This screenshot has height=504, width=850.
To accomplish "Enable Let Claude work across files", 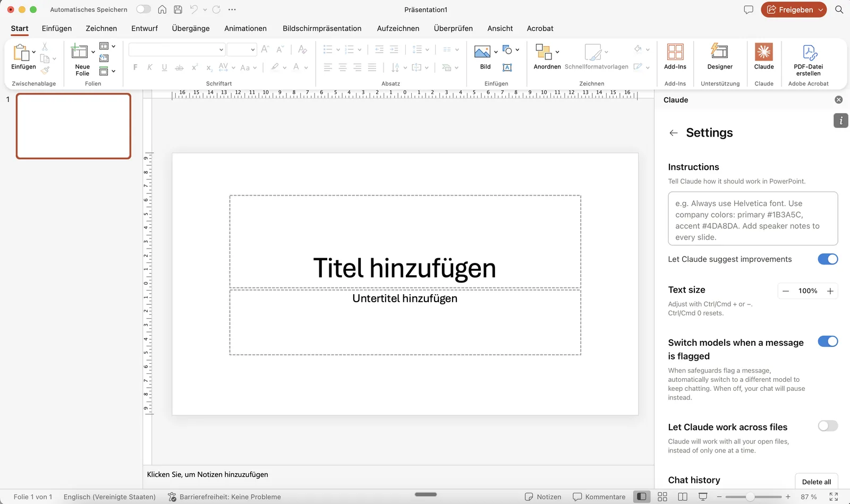I will point(827,426).
